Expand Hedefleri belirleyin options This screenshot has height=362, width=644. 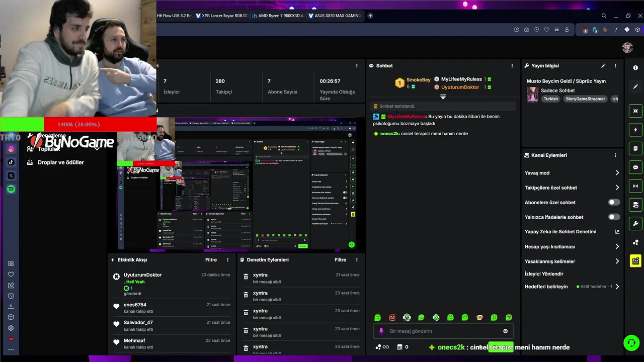(617, 287)
